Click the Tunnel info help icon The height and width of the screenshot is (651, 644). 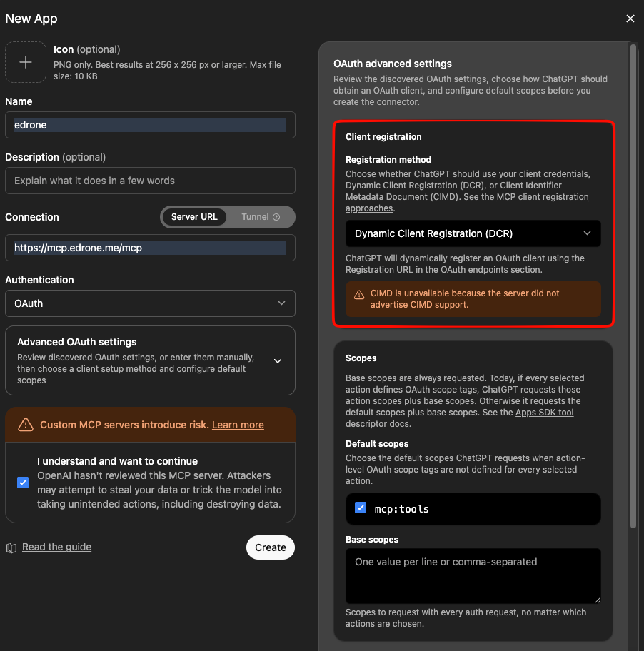point(276,217)
